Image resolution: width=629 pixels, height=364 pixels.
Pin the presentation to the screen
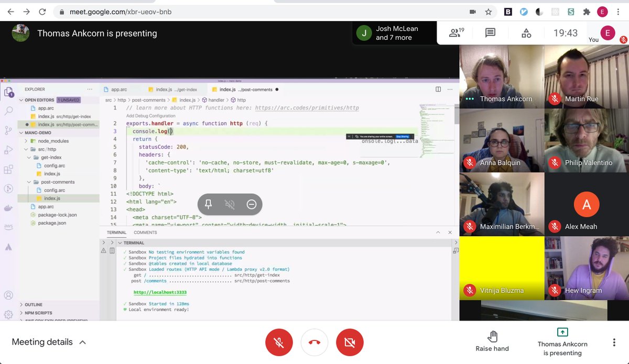[x=209, y=204]
